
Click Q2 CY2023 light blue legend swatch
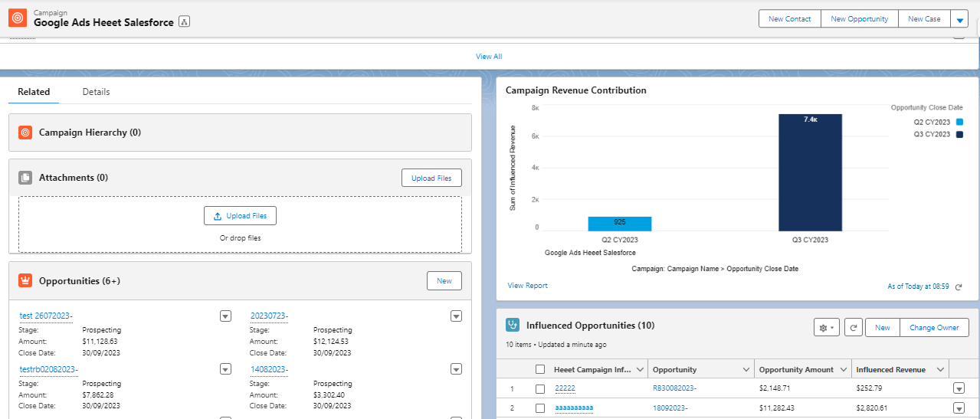959,123
